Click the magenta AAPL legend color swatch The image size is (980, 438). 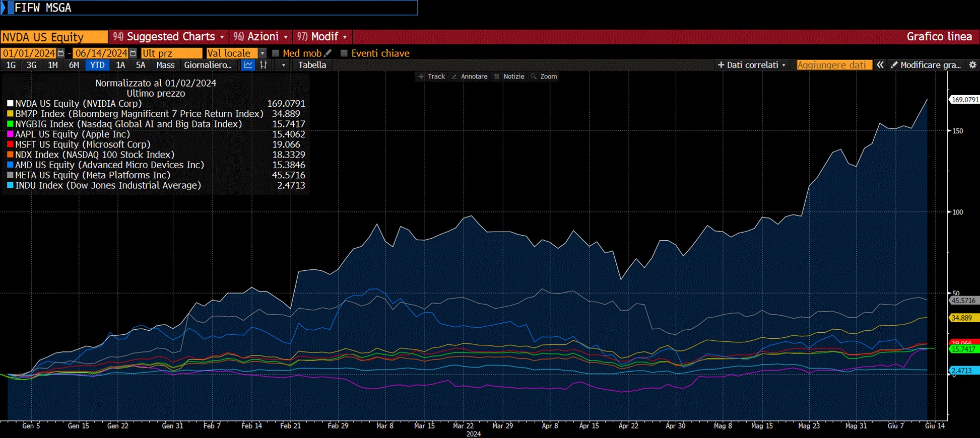tap(10, 134)
